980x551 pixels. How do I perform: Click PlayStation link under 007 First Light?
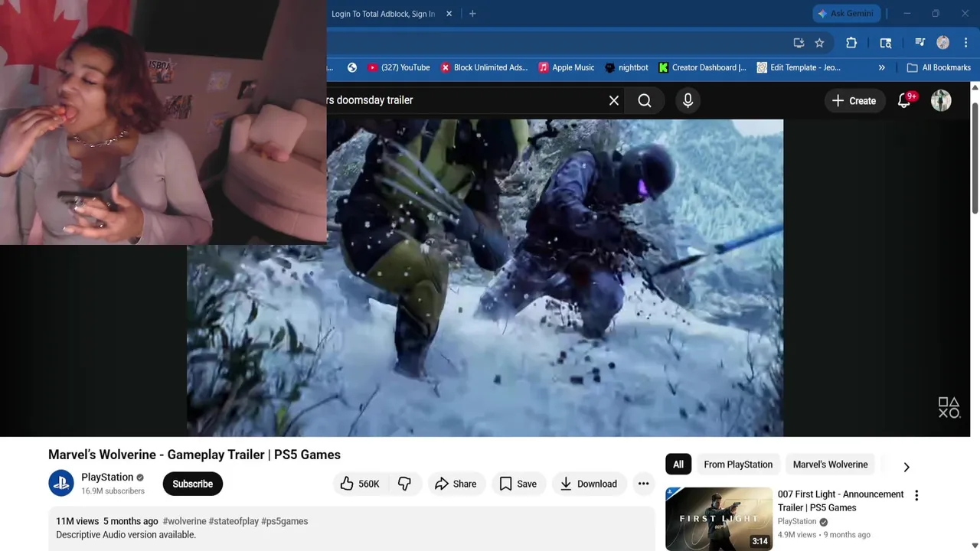[x=797, y=521]
